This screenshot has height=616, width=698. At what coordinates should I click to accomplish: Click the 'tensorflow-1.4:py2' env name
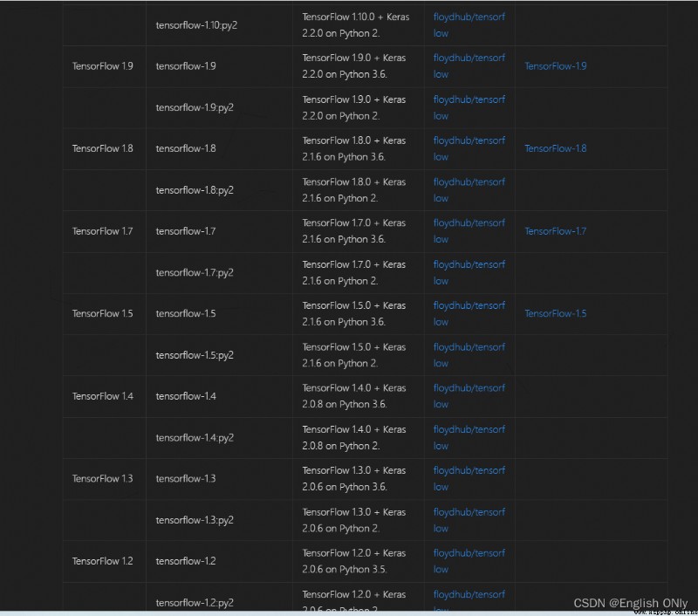[195, 438]
